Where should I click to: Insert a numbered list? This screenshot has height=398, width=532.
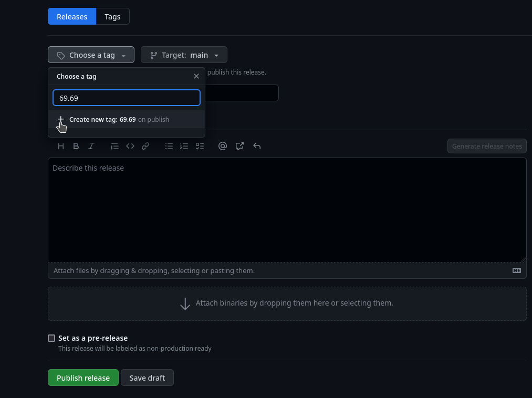click(184, 146)
